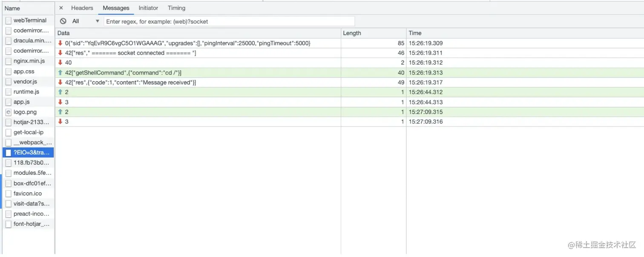
Task: Select the app.js request
Action: pyautogui.click(x=29, y=102)
